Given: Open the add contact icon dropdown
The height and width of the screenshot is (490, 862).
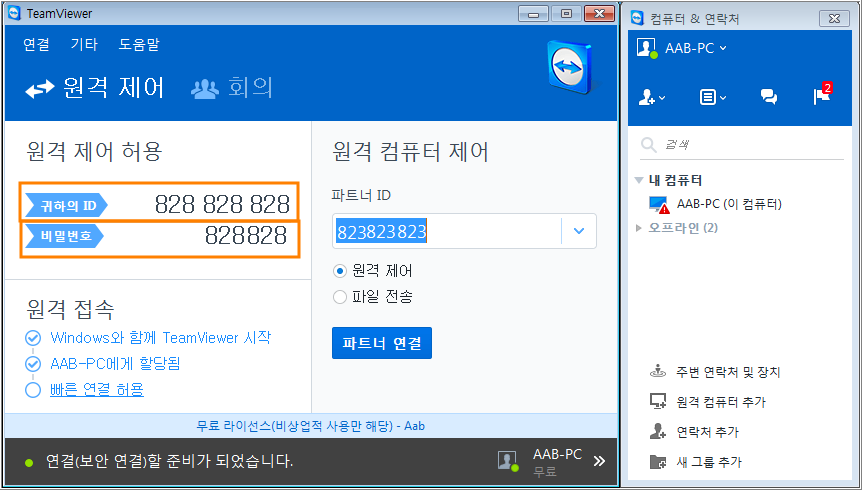Looking at the screenshot, I should click(651, 98).
